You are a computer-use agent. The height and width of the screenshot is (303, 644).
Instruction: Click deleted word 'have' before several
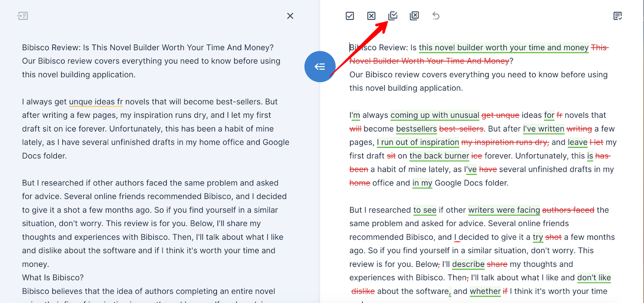coord(488,170)
